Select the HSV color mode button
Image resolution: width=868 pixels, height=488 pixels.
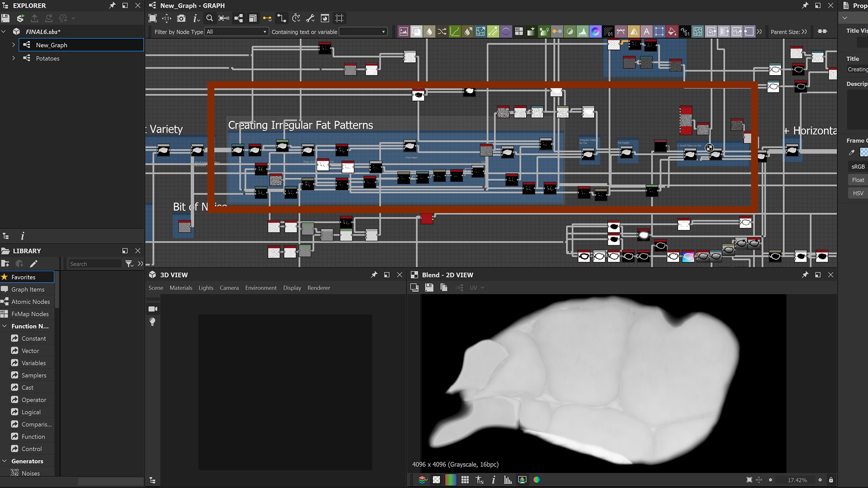(x=858, y=193)
